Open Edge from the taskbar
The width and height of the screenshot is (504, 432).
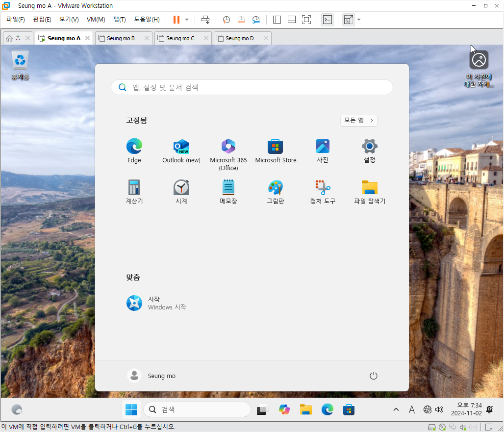tap(327, 409)
